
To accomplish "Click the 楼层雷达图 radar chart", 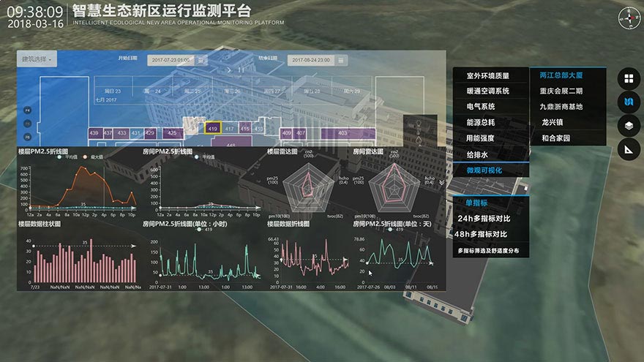I will (308, 186).
